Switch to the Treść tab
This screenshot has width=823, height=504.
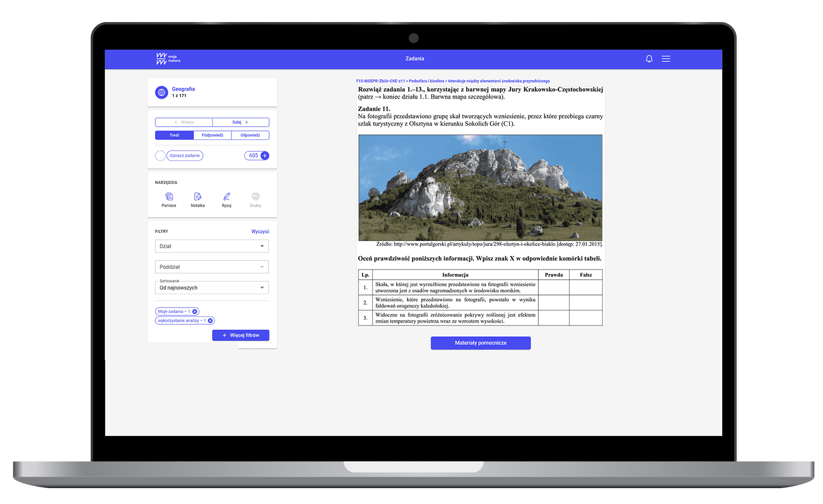[x=174, y=135]
